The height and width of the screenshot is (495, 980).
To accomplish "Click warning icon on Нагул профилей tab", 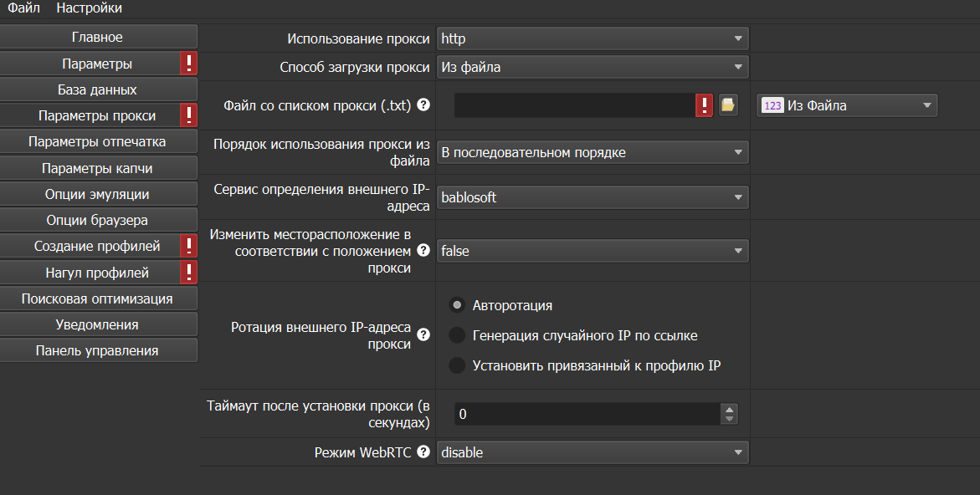I will (189, 273).
